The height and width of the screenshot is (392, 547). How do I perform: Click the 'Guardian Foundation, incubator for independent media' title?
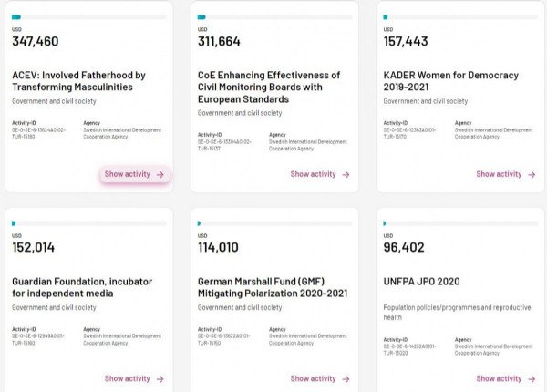pyautogui.click(x=82, y=287)
